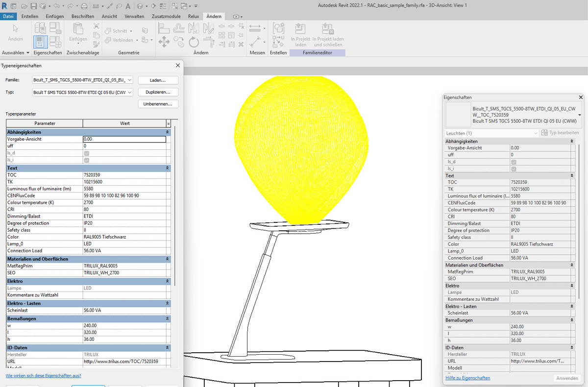Image resolution: width=588 pixels, height=387 pixels.
Task: Toggle the Eigenschaften properties palette icon
Action: tap(41, 42)
